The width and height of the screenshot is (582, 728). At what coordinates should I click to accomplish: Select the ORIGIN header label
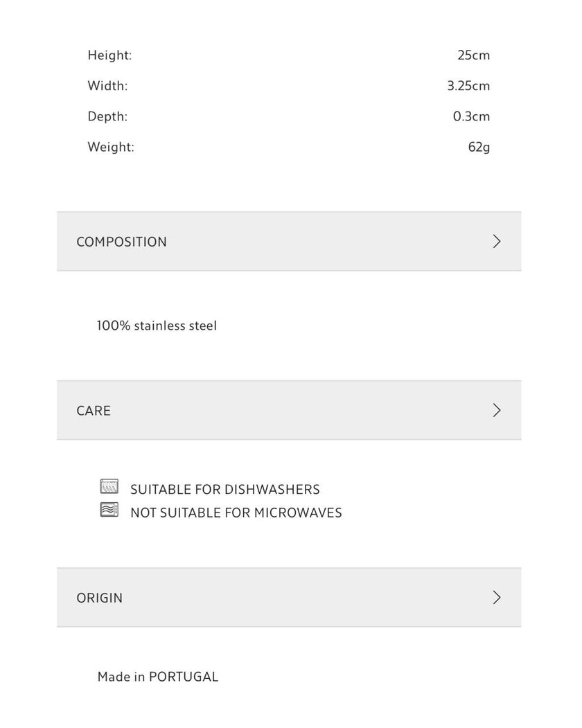(100, 598)
